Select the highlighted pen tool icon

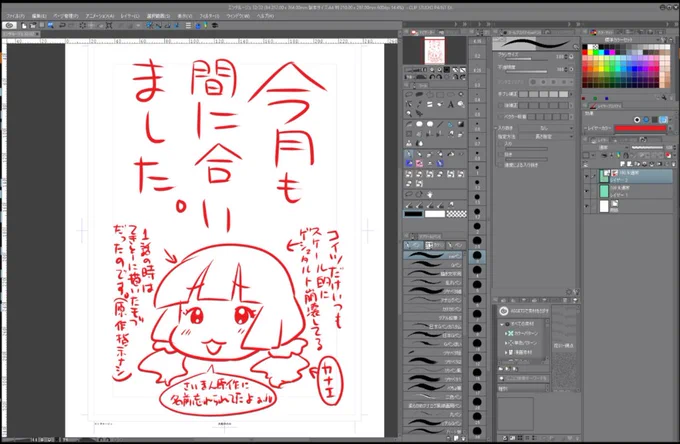[x=409, y=154]
